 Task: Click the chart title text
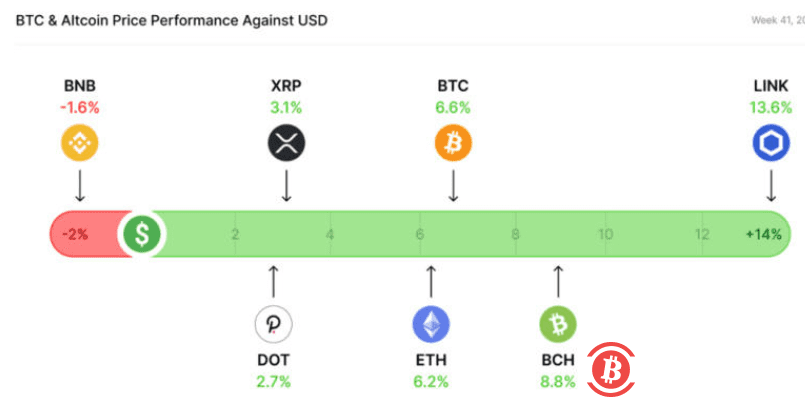click(x=171, y=20)
